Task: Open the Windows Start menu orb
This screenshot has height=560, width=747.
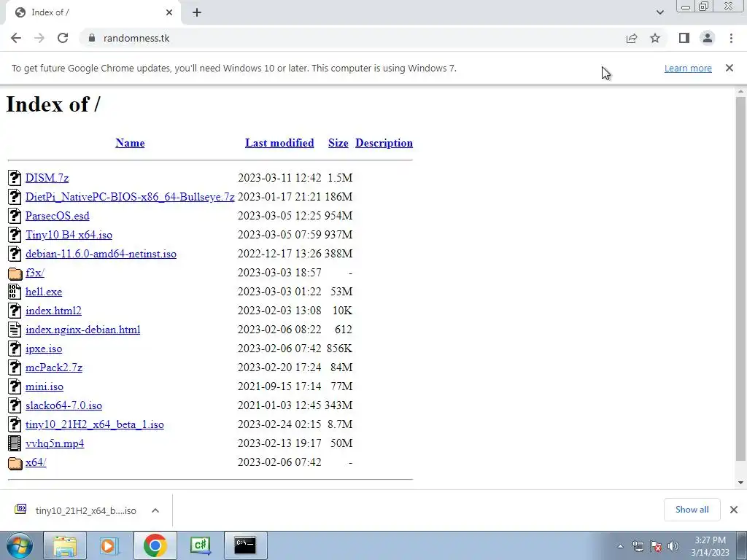Action: click(19, 545)
